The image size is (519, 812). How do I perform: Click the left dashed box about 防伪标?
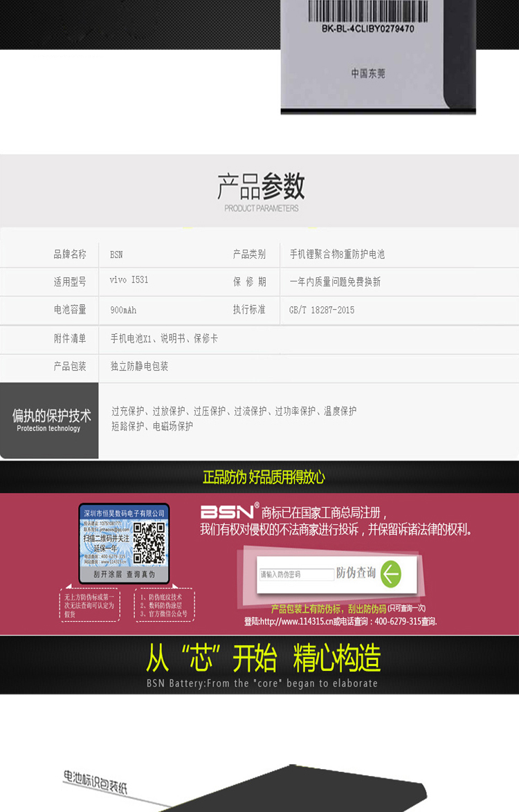coord(89,605)
